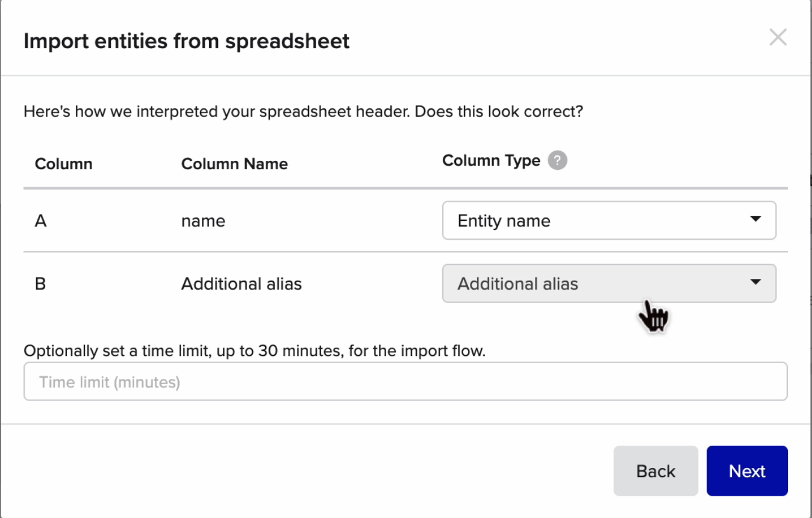Click the Column Name header label
The width and height of the screenshot is (812, 518).
(x=234, y=164)
